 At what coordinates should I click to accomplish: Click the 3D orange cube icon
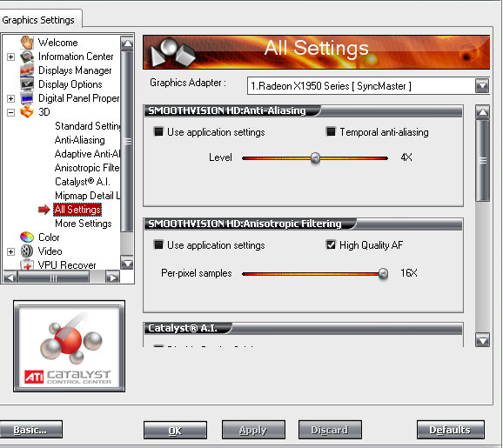tap(27, 112)
